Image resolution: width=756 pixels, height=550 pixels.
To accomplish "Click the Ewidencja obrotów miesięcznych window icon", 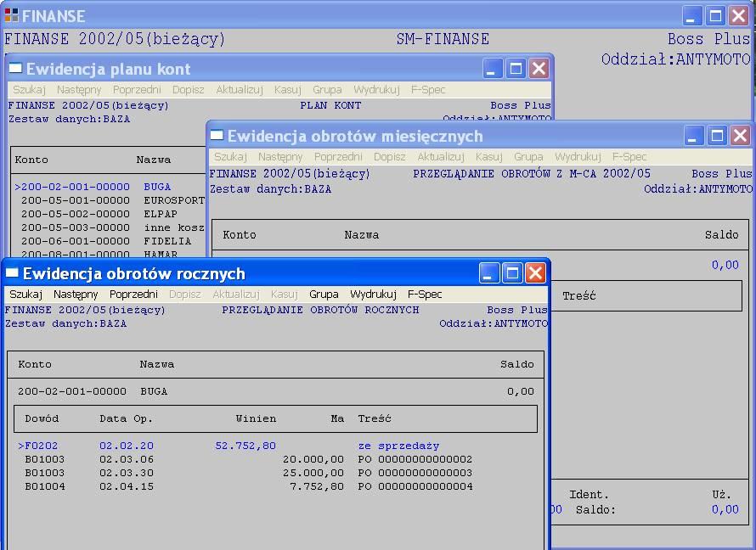I will [x=217, y=135].
